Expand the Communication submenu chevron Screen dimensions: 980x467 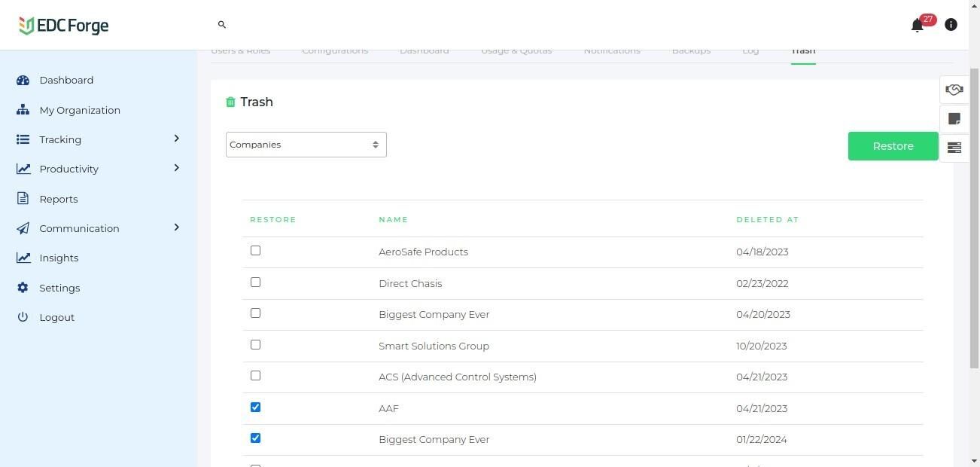click(x=176, y=227)
